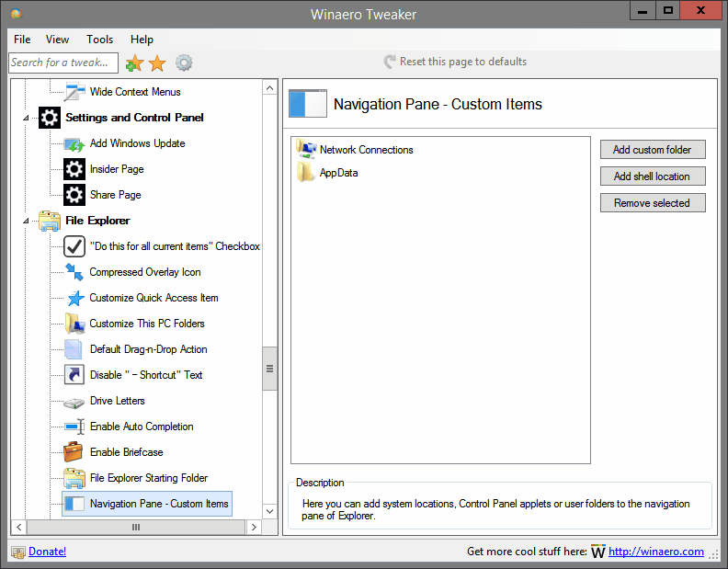Click the Reset this page arrow icon
Image resolution: width=728 pixels, height=569 pixels.
(390, 62)
